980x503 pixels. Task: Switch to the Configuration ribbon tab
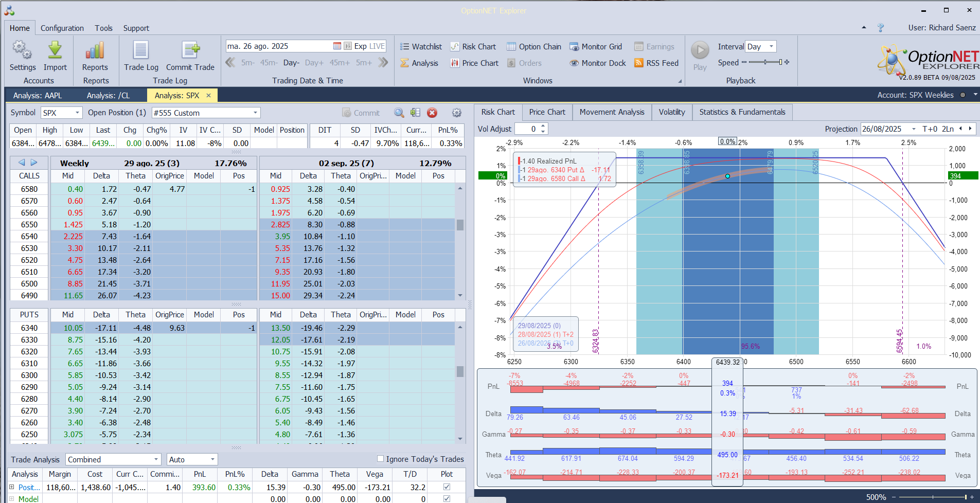pos(62,28)
